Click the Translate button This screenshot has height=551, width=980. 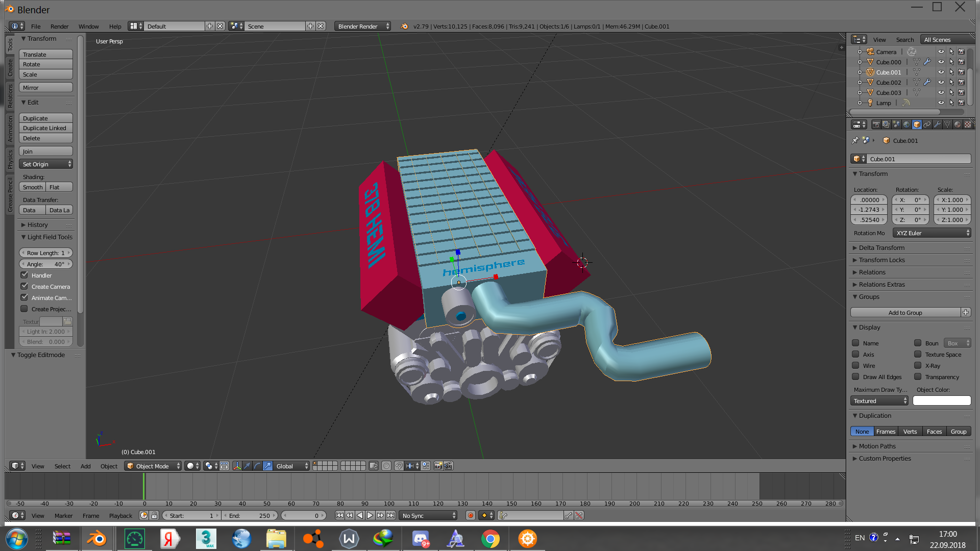[46, 55]
